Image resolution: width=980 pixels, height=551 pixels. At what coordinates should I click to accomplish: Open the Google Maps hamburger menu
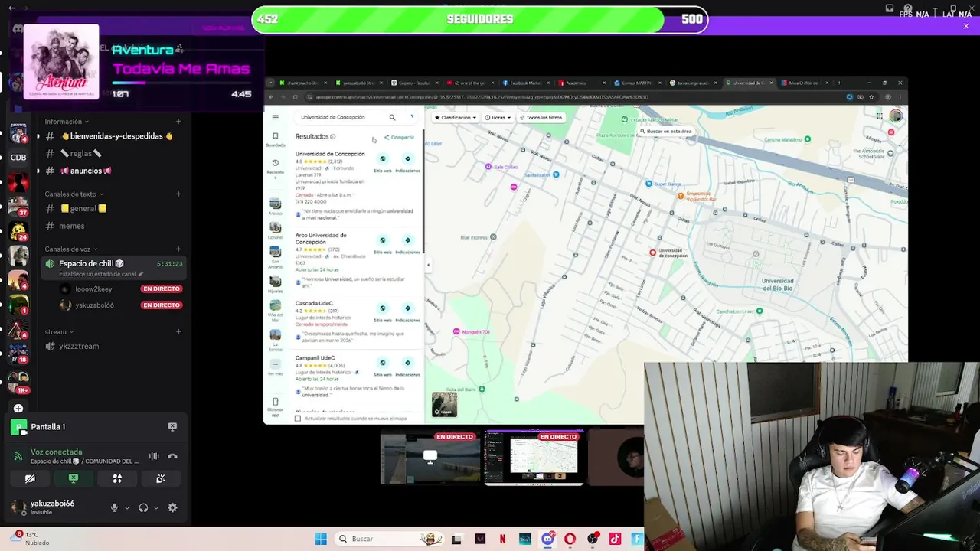tap(276, 117)
